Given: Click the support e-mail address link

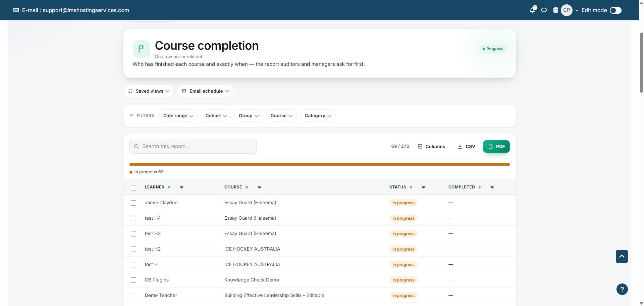Looking at the screenshot, I should [86, 10].
